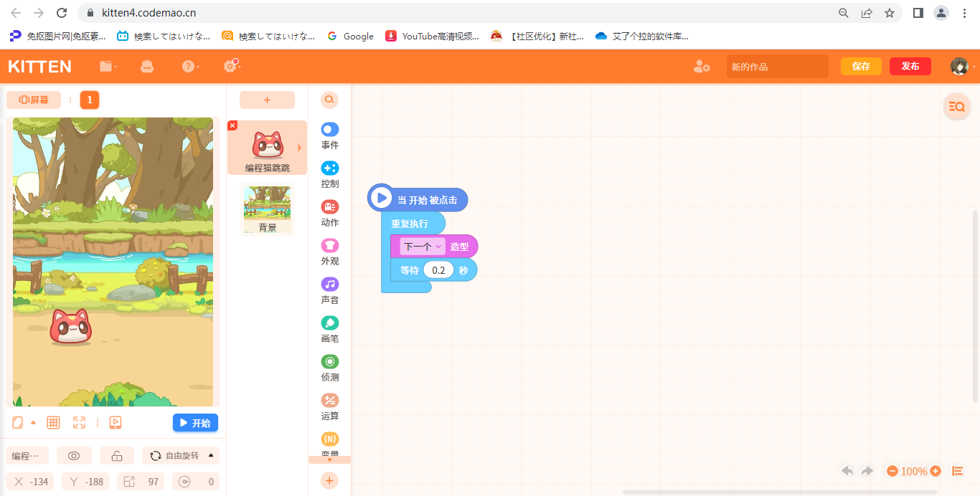Click the KITTEN logo
This screenshot has width=980, height=496.
(x=39, y=67)
